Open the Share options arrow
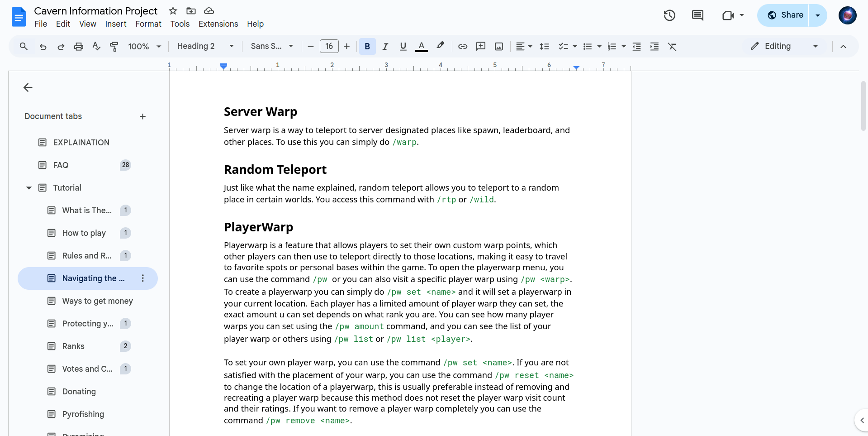This screenshot has width=868, height=436. [x=818, y=15]
